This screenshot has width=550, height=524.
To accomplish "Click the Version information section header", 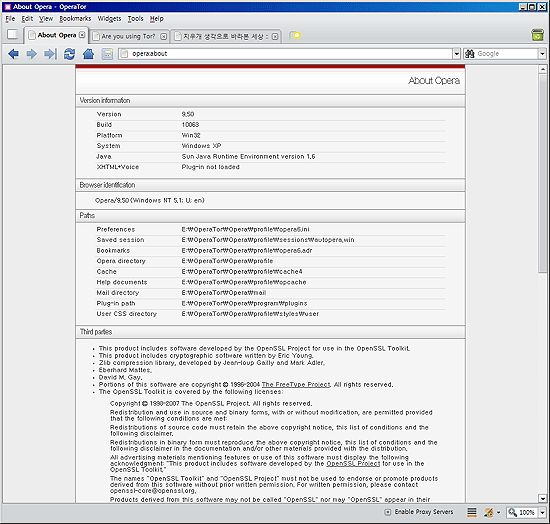I will [270, 101].
